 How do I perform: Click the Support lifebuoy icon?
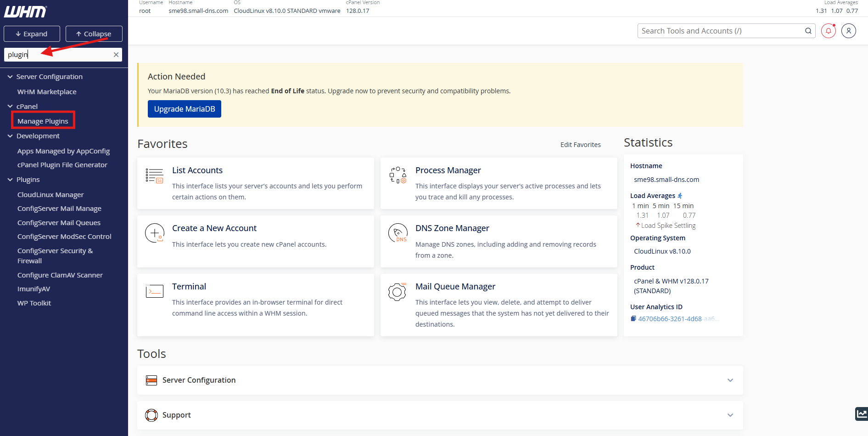point(151,415)
